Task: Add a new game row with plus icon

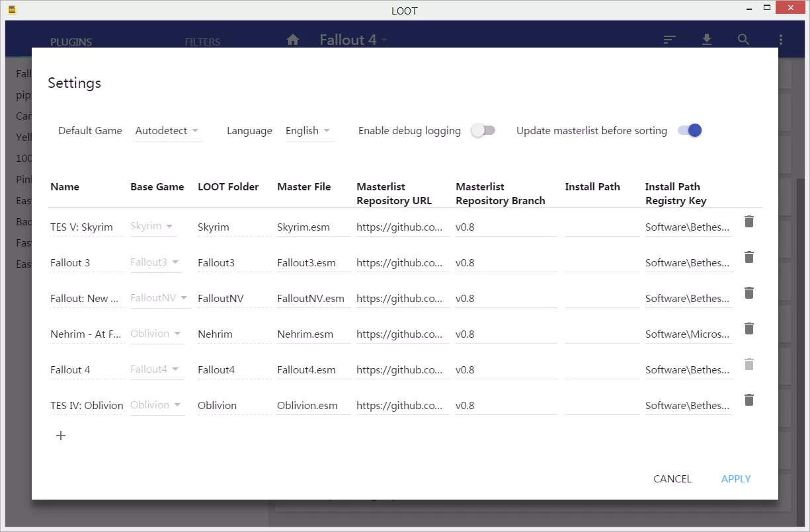Action: coord(61,436)
